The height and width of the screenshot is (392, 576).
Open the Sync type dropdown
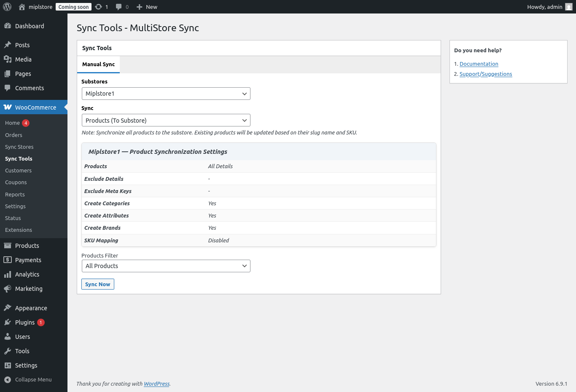(x=166, y=121)
